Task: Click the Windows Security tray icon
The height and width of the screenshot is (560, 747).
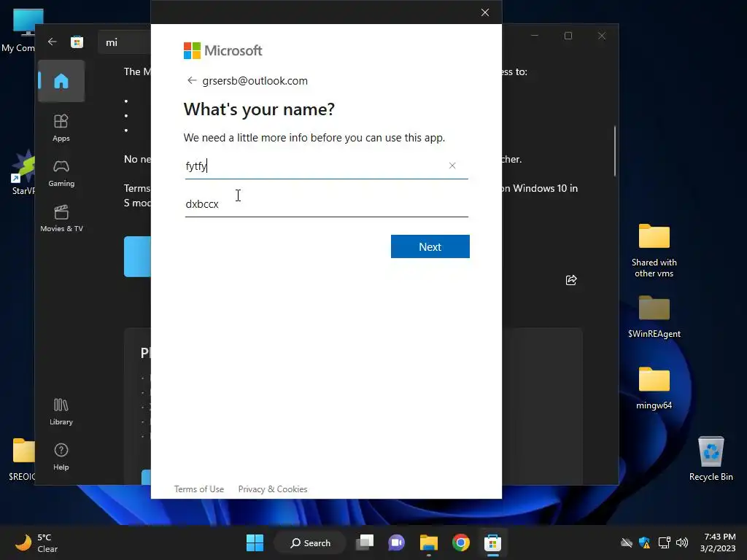Action: [645, 542]
